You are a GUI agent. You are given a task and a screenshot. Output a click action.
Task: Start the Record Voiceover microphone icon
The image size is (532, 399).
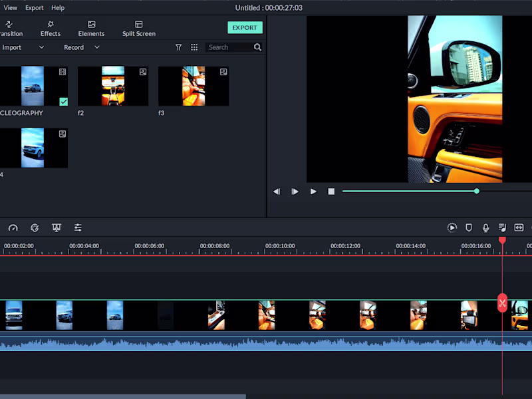(x=486, y=227)
